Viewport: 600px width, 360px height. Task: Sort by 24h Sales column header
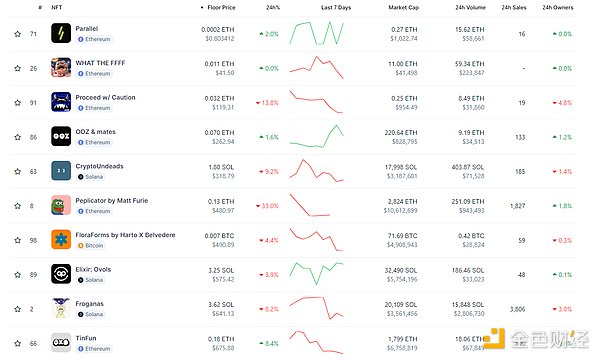point(514,7)
